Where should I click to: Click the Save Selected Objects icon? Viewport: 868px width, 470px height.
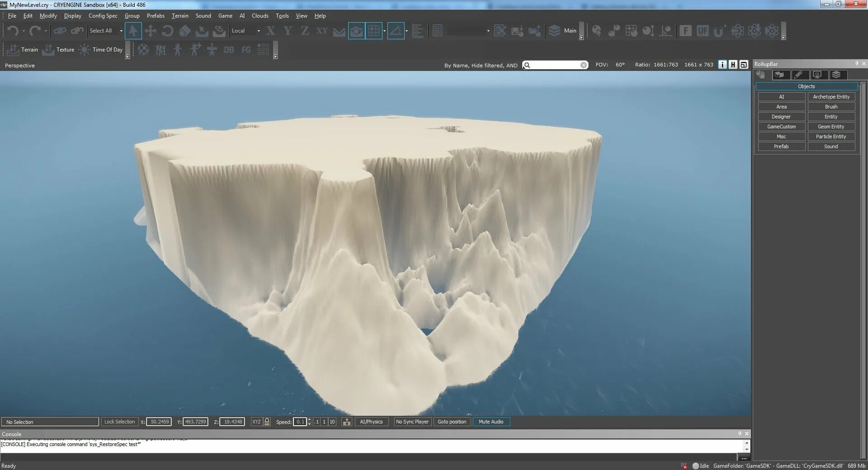coord(517,31)
